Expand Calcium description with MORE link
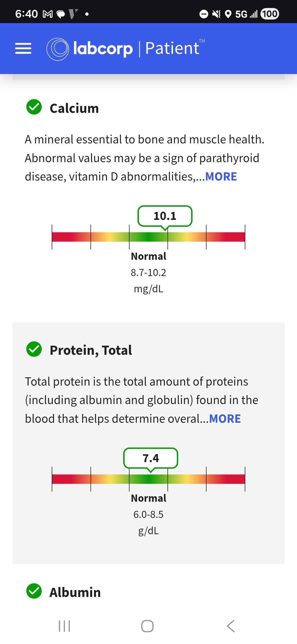 click(221, 177)
